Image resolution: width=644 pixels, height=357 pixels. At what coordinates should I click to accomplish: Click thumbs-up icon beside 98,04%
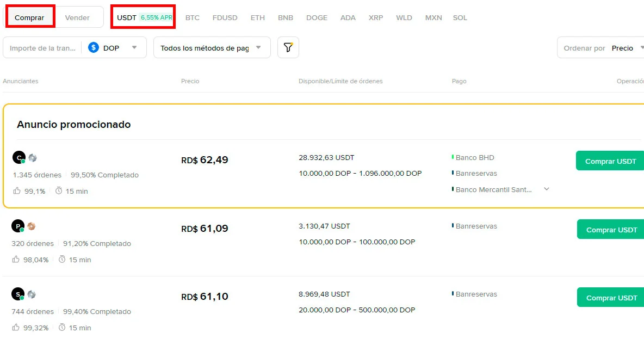[x=16, y=259]
